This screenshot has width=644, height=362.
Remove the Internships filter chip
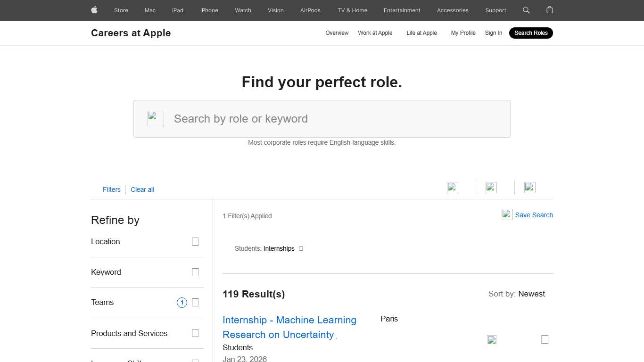(300, 248)
